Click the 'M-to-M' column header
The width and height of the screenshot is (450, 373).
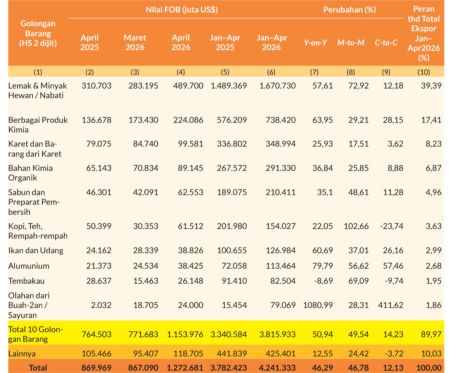pyautogui.click(x=351, y=43)
